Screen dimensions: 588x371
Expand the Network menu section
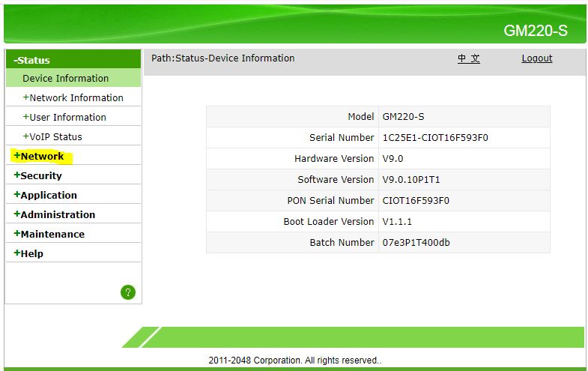pyautogui.click(x=39, y=156)
